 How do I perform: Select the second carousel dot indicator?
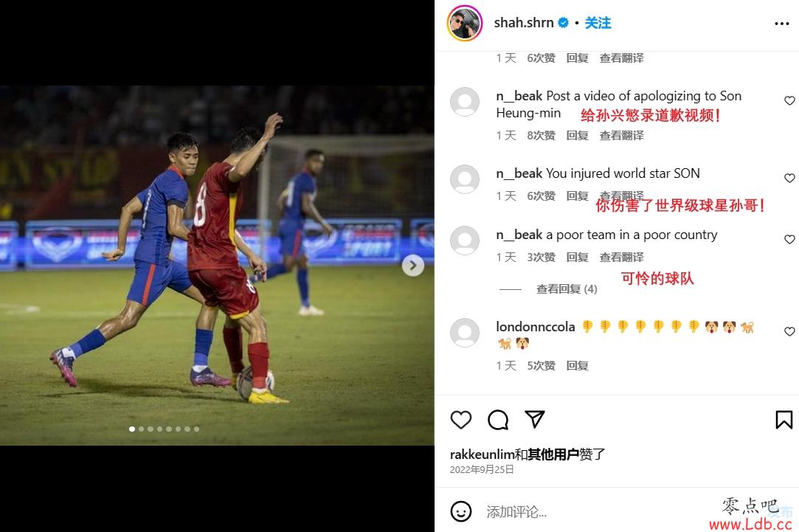pos(141,429)
